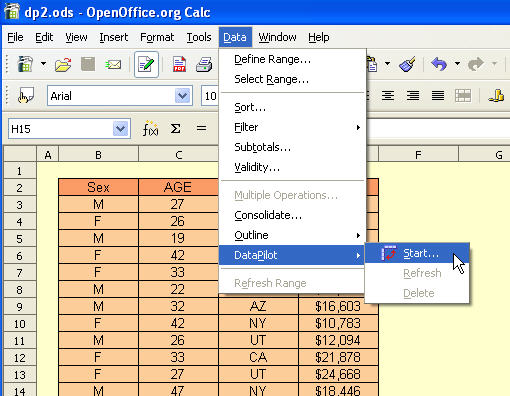510x396 pixels.
Task: Open the Undo history dropdown arrow
Action: 457,63
